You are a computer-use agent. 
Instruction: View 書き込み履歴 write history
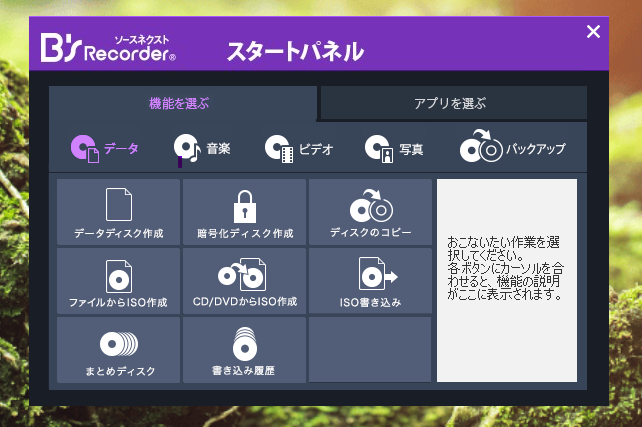245,350
